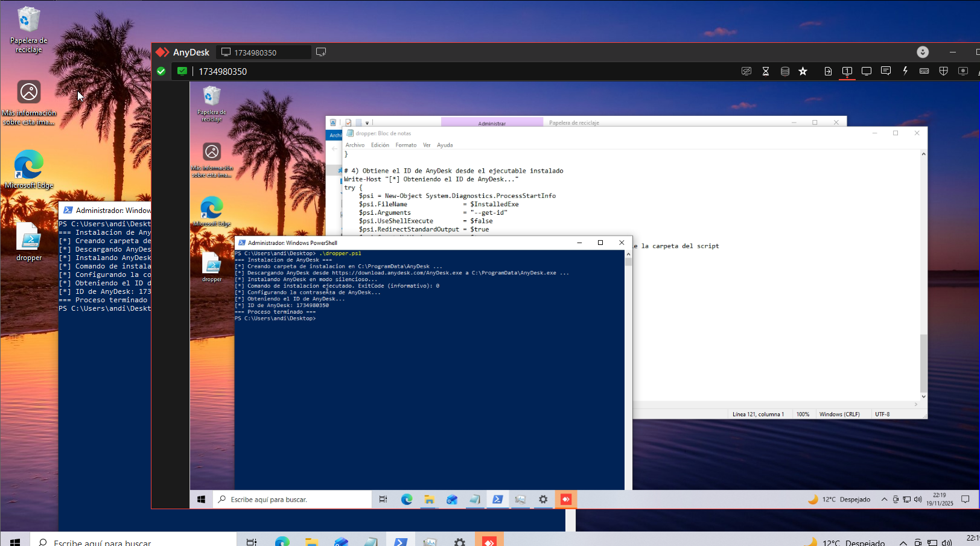Click the star favorite icon in AnyDesk
This screenshot has height=546, width=980.
coord(803,71)
